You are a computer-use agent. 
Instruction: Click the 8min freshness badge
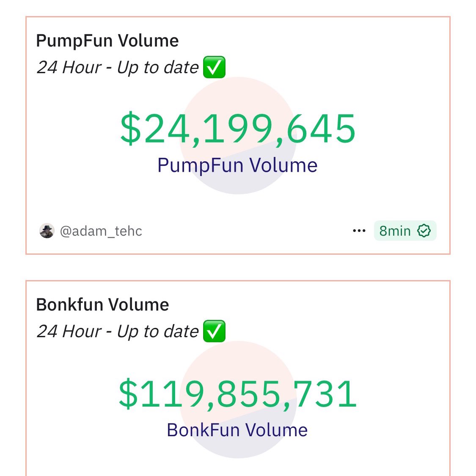(x=393, y=231)
